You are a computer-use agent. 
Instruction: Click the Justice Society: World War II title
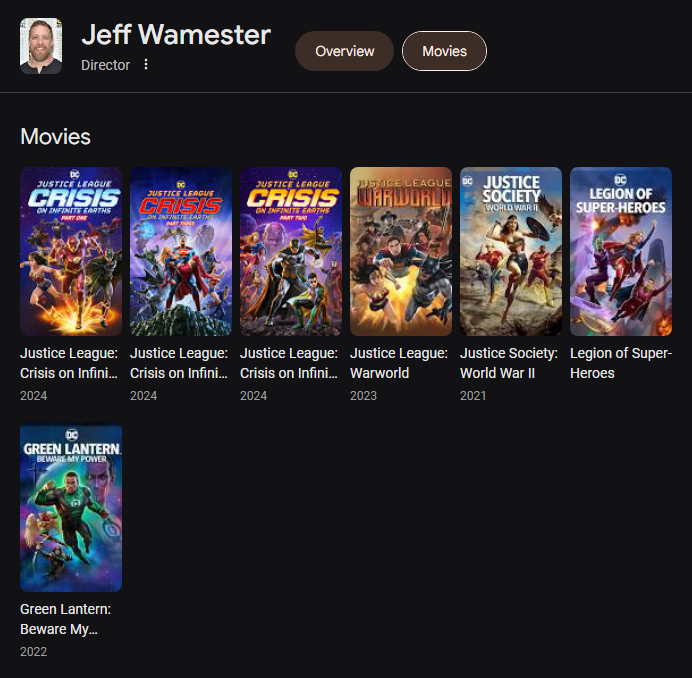(509, 363)
